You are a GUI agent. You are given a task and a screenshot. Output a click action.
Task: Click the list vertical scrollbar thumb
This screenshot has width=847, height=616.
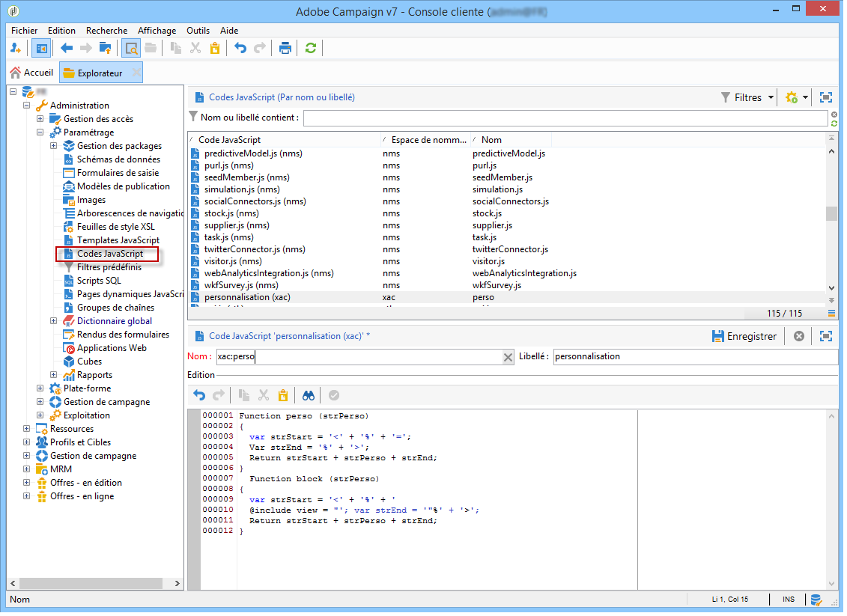(x=831, y=214)
